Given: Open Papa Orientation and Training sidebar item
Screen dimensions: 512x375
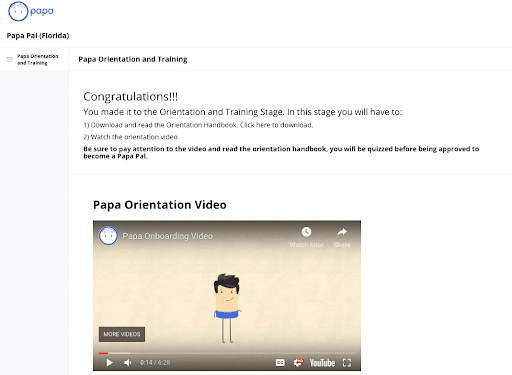Looking at the screenshot, I should click(34, 59).
